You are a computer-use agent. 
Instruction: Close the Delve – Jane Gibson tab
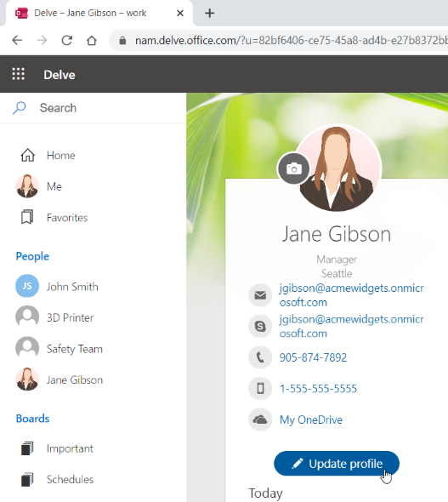tap(180, 13)
